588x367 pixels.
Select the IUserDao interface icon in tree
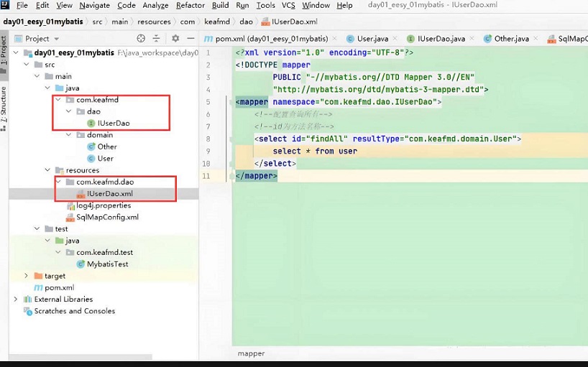coord(91,123)
